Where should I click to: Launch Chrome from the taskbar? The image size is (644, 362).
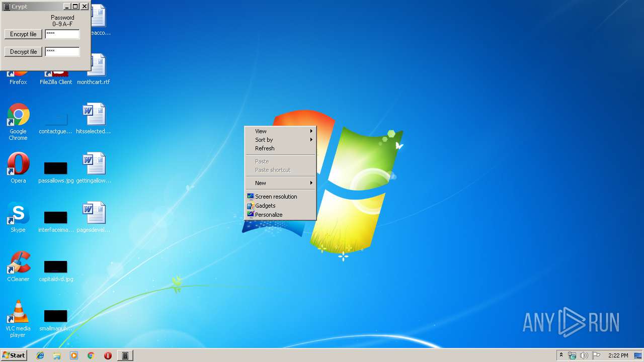pos(91,355)
